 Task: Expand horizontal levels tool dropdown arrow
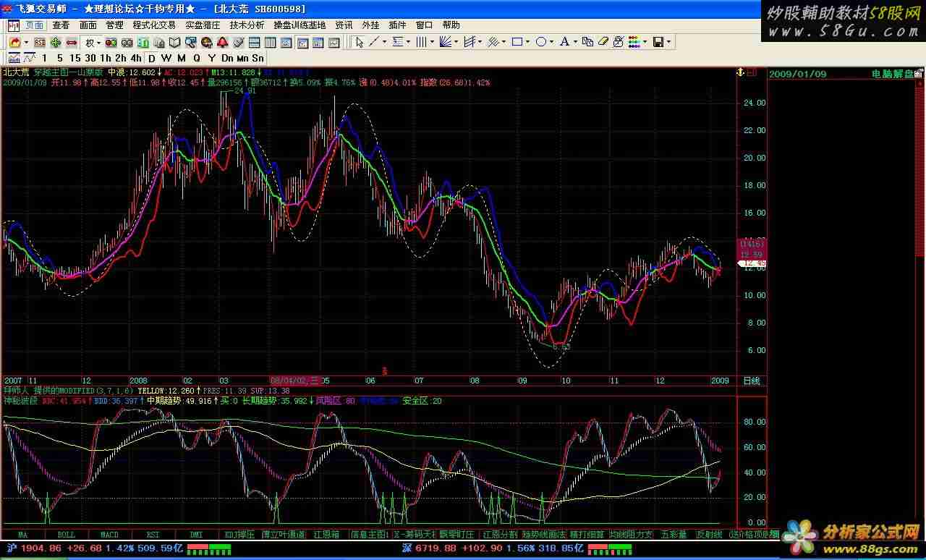pyautogui.click(x=408, y=42)
